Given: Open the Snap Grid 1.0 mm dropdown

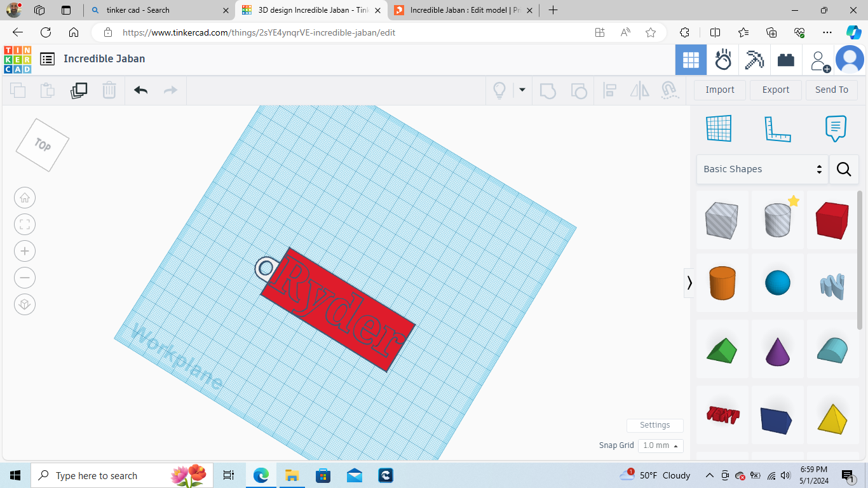Looking at the screenshot, I should (x=661, y=445).
